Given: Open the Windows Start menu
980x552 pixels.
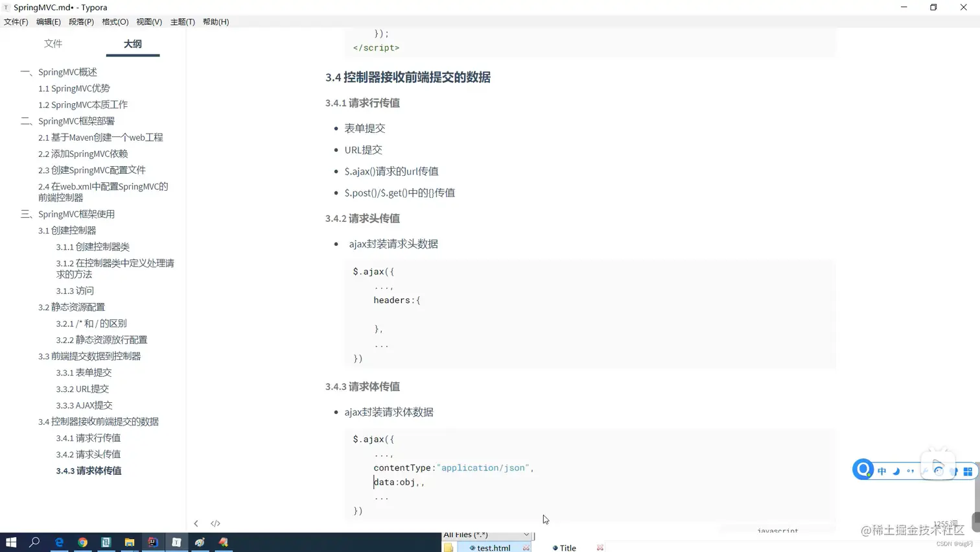Looking at the screenshot, I should point(11,542).
